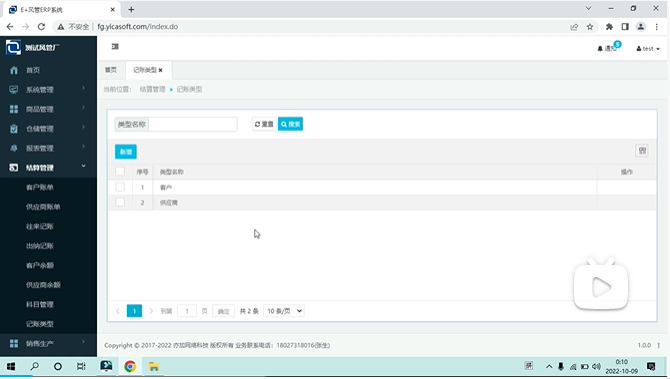This screenshot has height=379, width=670.
Task: Open 客户余额 in the sidebar submenu
Action: [x=40, y=265]
